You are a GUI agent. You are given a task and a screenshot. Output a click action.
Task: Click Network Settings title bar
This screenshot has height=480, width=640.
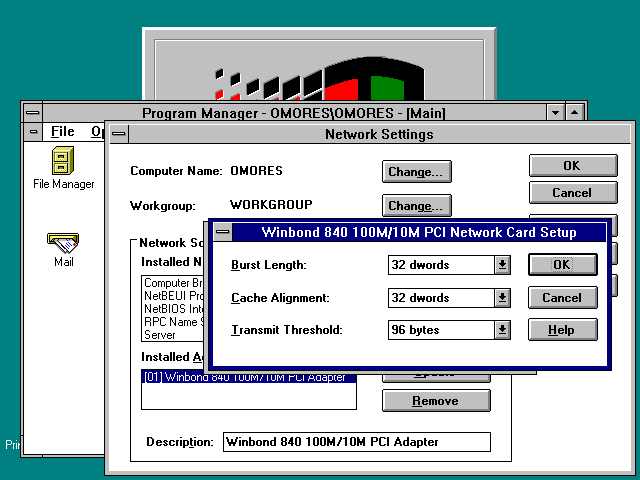pos(379,134)
